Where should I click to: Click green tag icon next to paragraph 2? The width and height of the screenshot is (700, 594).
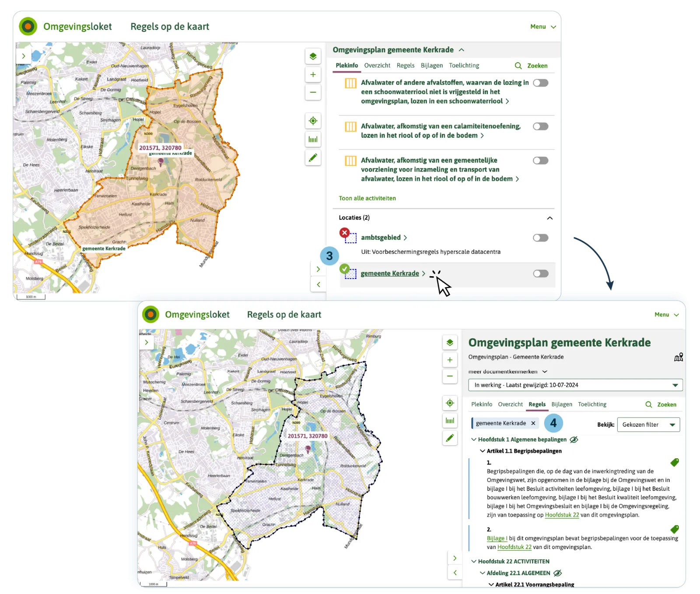[x=675, y=529]
